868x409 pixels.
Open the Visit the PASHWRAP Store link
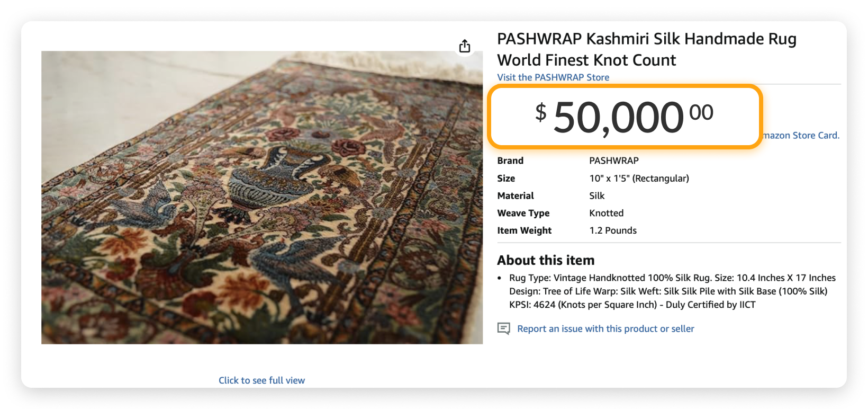pos(553,77)
